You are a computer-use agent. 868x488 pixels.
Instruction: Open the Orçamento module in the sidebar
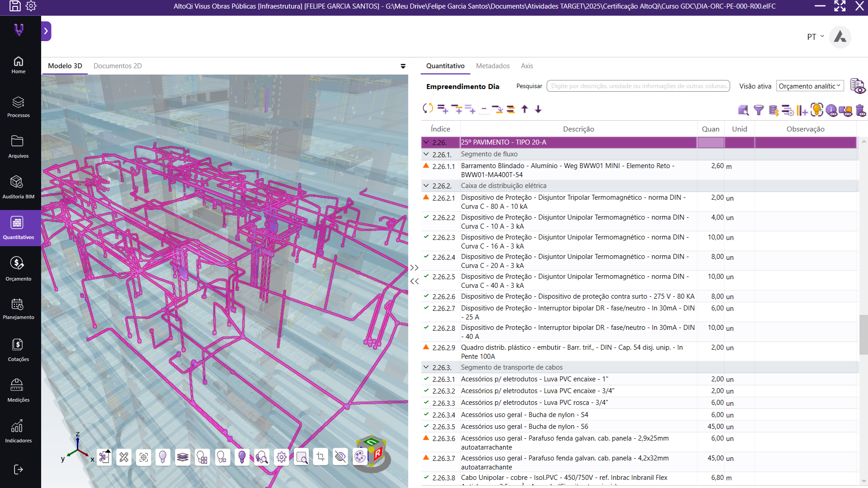point(18,269)
